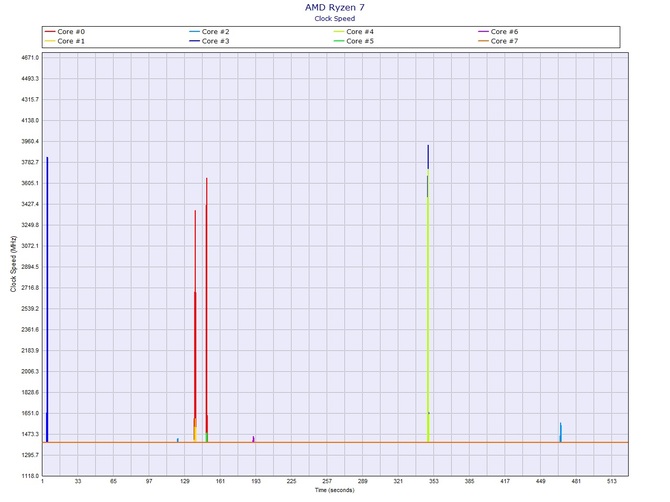Click the 3960.4 y-axis value
The width and height of the screenshot is (670, 502).
coord(30,141)
